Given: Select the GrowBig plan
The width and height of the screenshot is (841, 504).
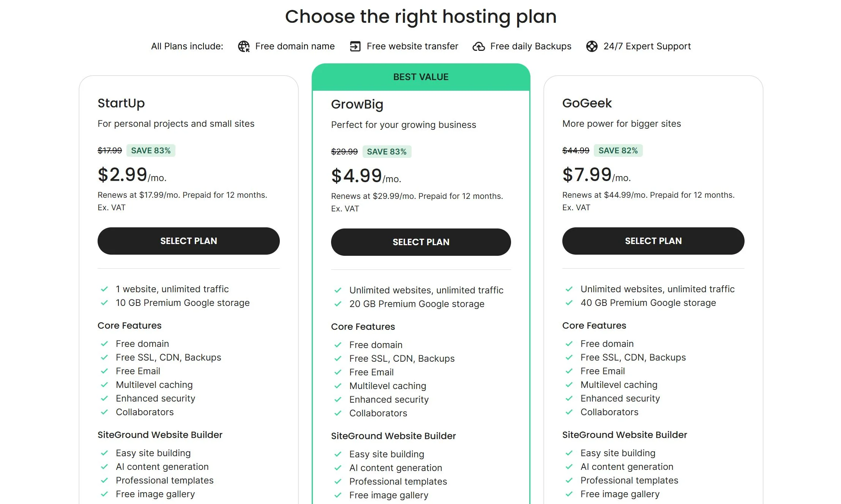Looking at the screenshot, I should [x=421, y=242].
